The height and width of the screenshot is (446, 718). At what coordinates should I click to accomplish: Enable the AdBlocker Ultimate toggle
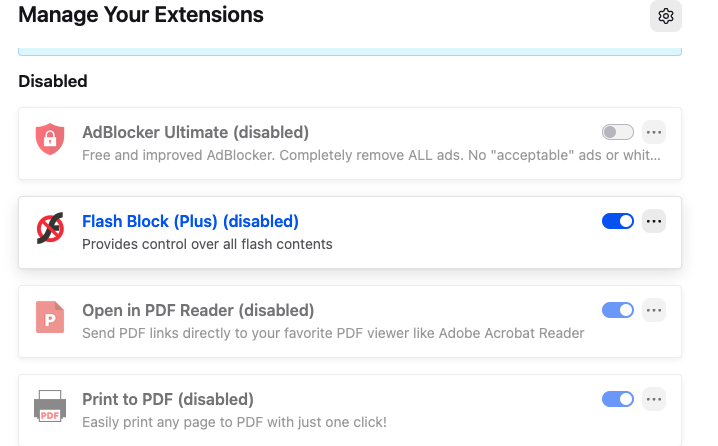617,132
